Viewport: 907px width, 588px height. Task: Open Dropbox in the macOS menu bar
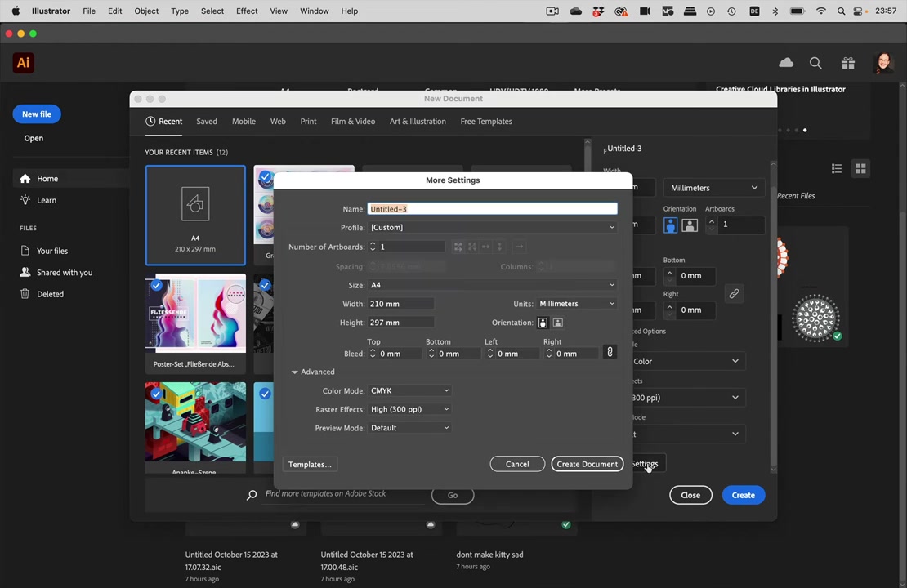pyautogui.click(x=598, y=11)
